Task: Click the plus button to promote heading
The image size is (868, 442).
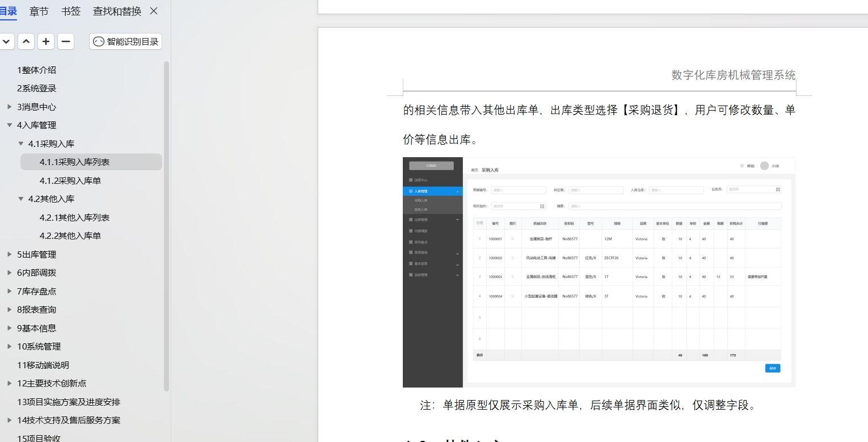Action: coord(46,41)
